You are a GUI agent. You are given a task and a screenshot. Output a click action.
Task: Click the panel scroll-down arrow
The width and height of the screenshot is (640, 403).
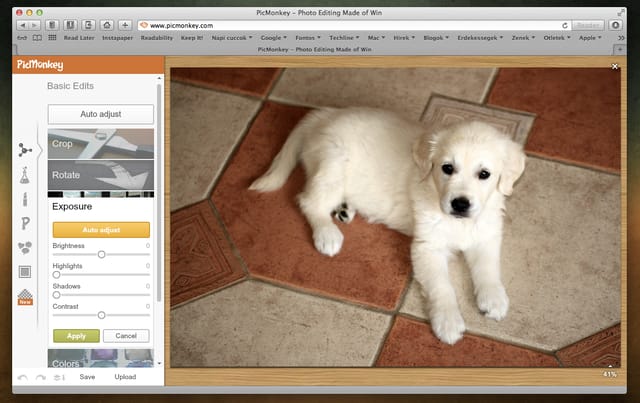coord(159,363)
